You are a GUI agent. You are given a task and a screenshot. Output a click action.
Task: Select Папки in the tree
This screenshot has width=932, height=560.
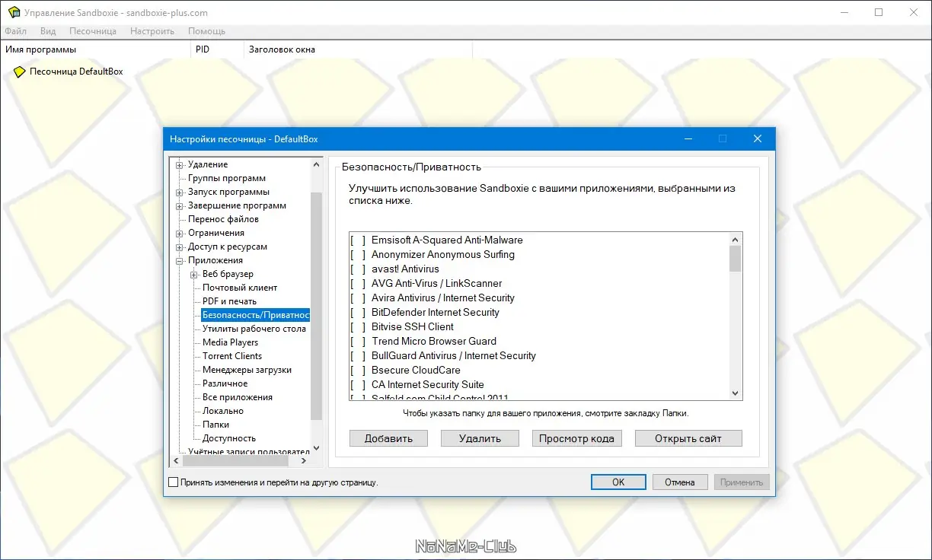[216, 425]
